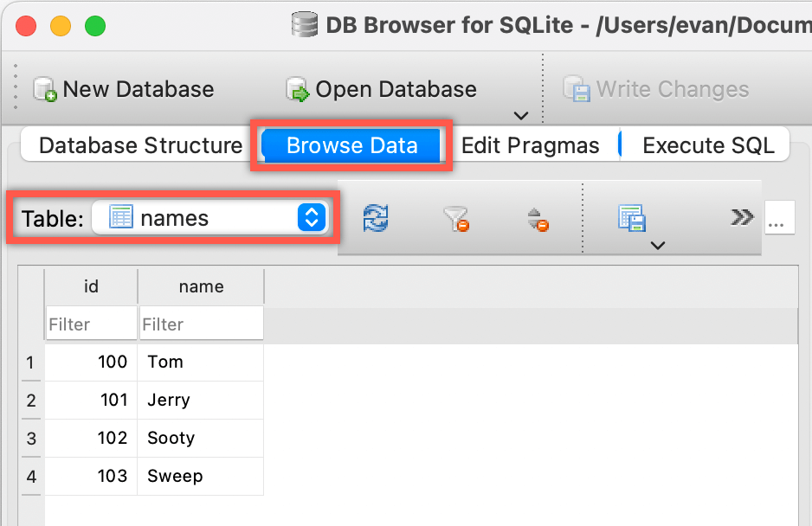Refresh the displayed table data
Image resolution: width=812 pixels, height=526 pixels.
click(375, 218)
